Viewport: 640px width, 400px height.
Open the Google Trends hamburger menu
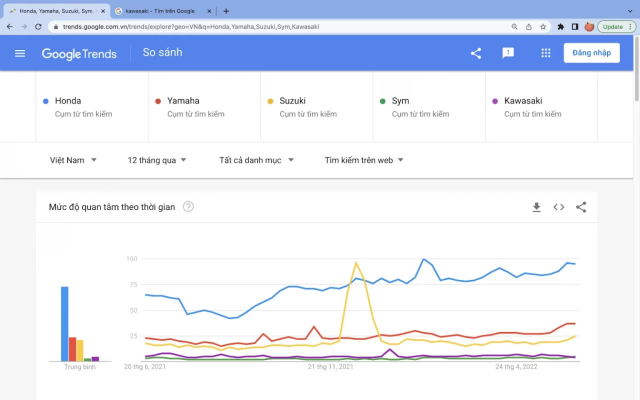coord(20,53)
